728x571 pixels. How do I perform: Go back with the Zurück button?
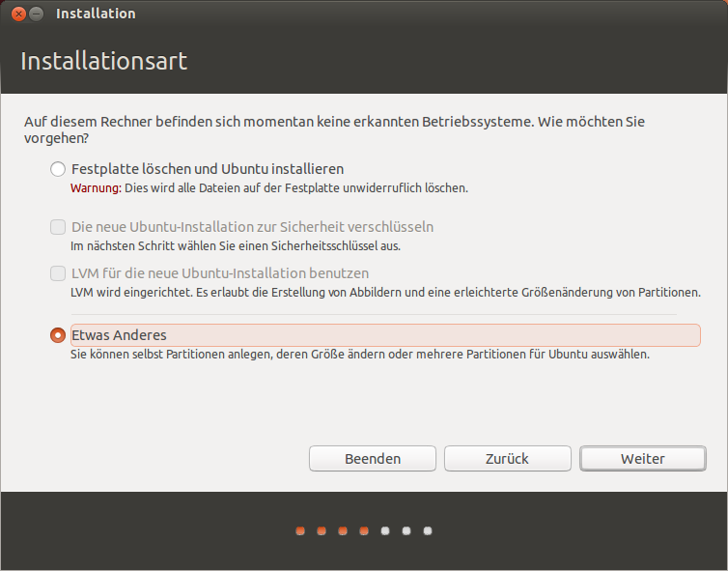(x=508, y=459)
